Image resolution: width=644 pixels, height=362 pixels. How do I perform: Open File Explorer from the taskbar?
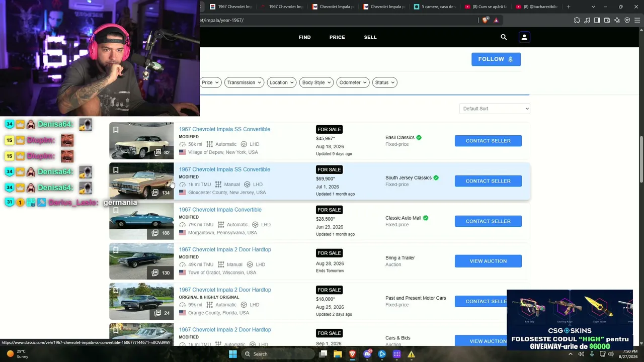click(338, 354)
